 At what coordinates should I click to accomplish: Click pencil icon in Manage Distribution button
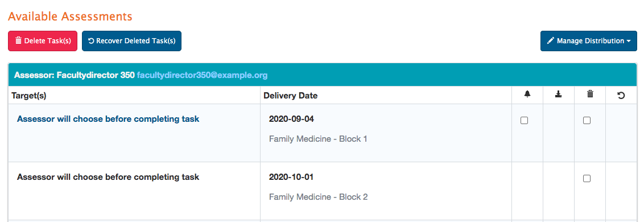(x=551, y=41)
